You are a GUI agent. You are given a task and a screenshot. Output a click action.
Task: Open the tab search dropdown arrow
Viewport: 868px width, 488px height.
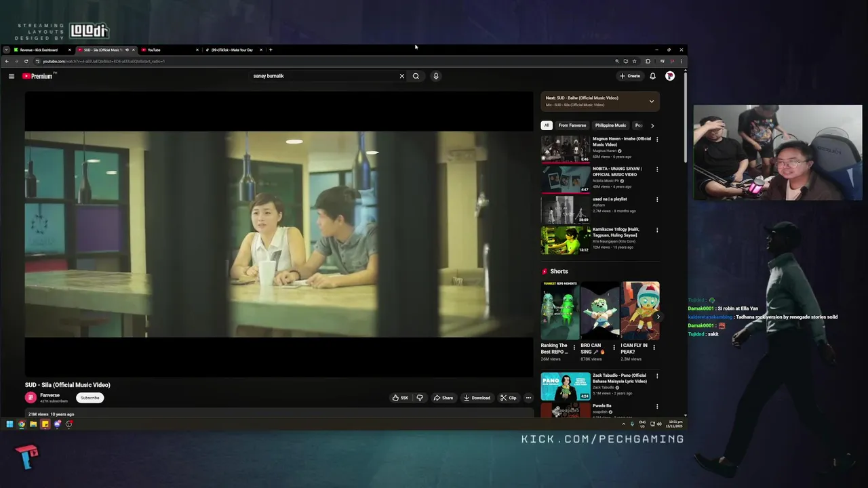(x=6, y=49)
